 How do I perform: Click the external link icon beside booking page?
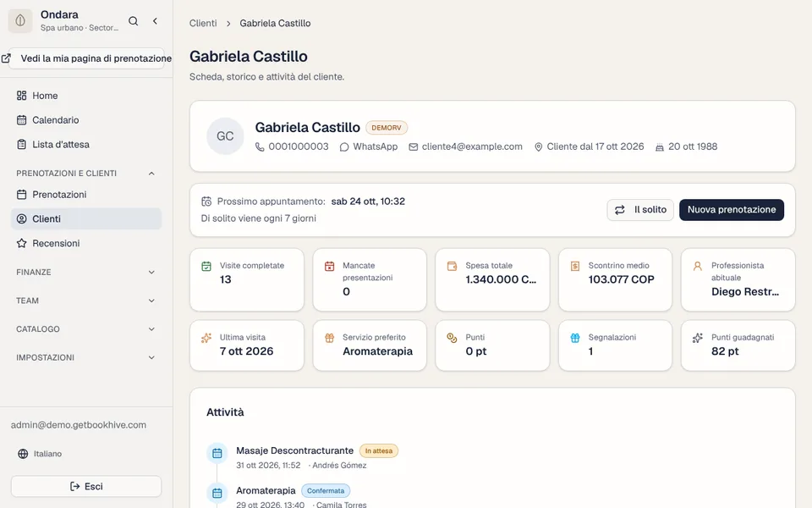(6, 58)
